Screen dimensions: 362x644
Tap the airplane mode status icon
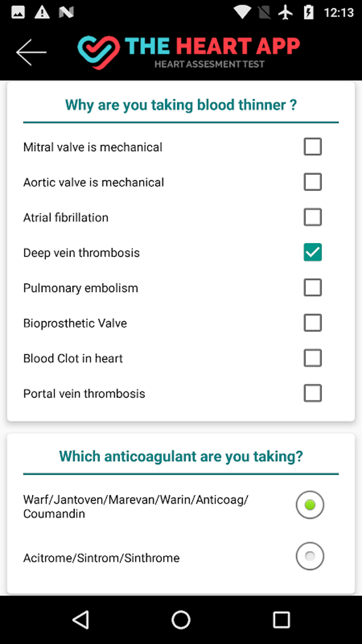coord(285,12)
